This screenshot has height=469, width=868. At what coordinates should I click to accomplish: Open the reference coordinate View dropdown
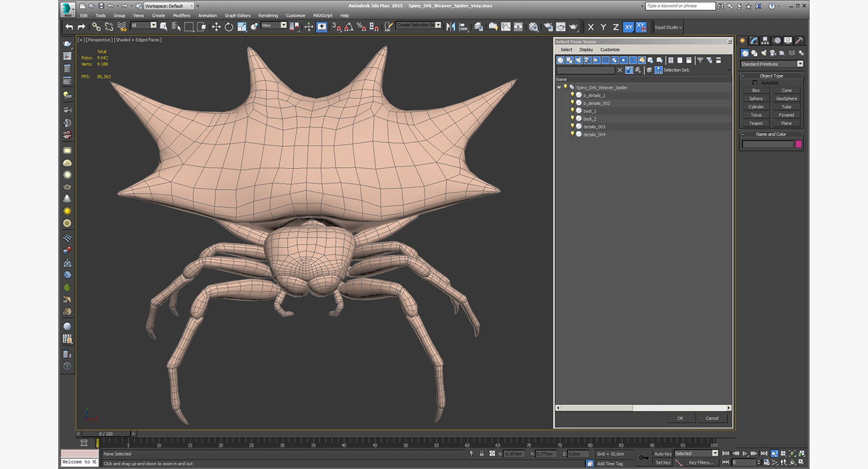tap(274, 25)
